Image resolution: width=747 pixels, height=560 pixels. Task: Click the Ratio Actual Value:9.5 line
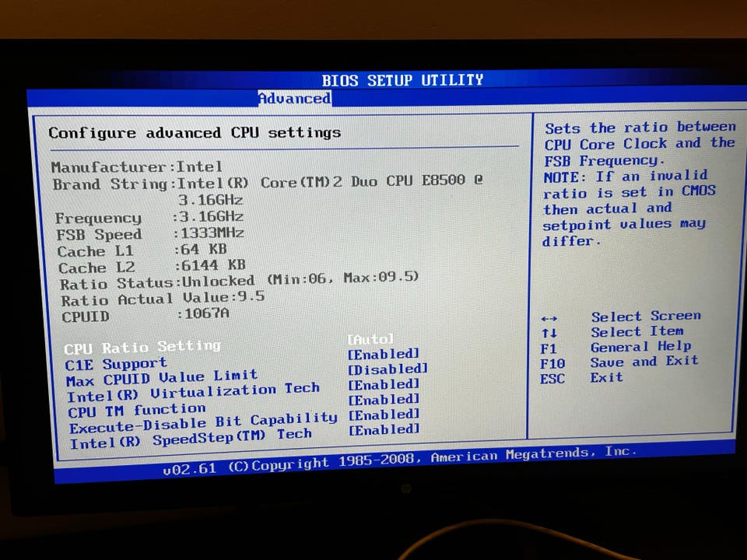pos(163,299)
